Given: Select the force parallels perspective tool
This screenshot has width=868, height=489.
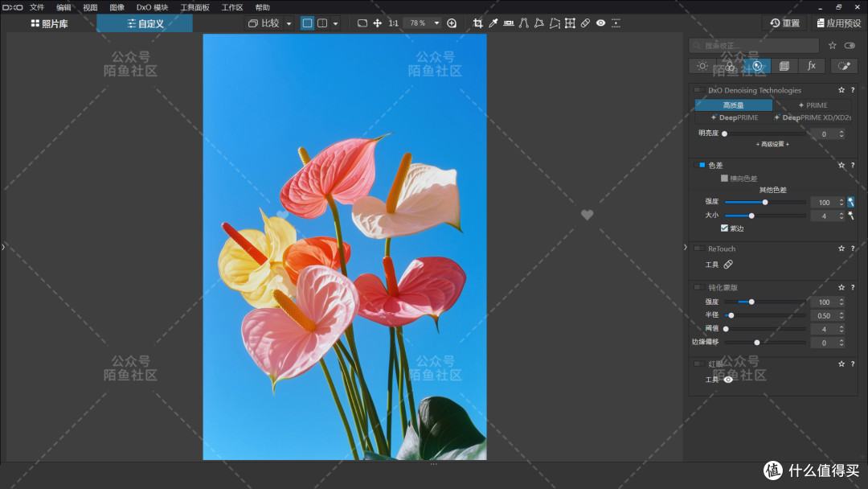Looking at the screenshot, I should pyautogui.click(x=524, y=23).
